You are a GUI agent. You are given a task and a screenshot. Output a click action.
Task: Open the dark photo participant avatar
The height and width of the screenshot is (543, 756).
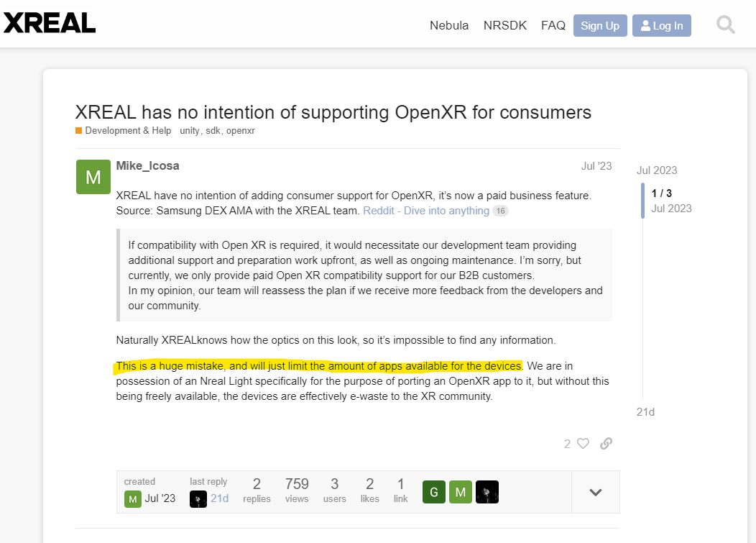click(487, 492)
